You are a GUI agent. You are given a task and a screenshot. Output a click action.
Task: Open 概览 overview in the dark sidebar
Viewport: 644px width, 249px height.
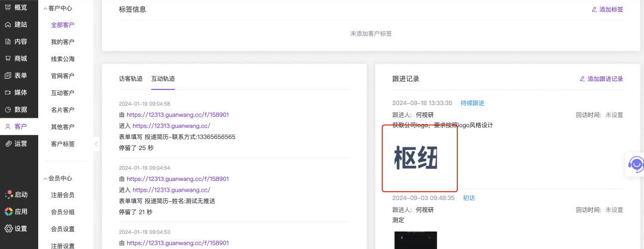(17, 7)
